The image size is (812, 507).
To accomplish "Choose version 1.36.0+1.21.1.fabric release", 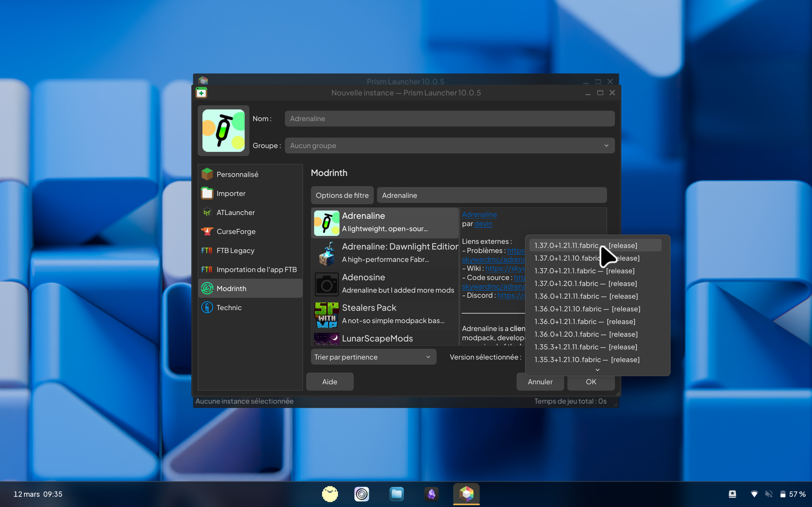I will [595, 322].
